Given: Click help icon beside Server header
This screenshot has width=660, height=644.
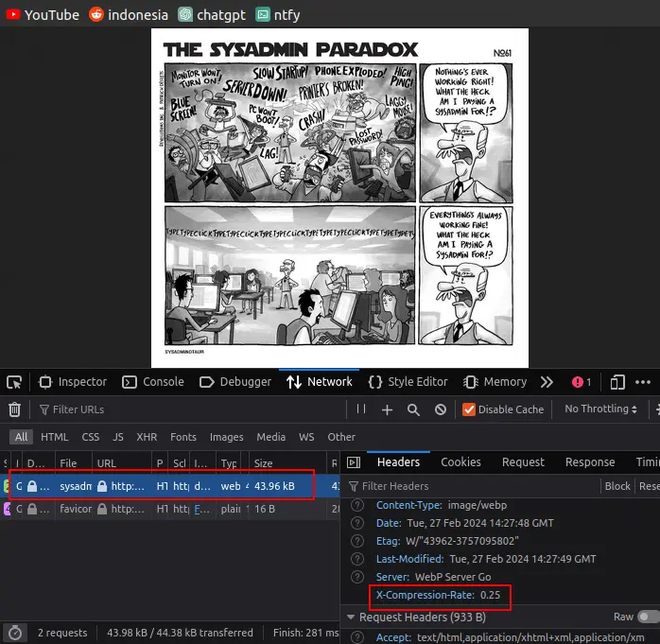Looking at the screenshot, I should click(356, 577).
